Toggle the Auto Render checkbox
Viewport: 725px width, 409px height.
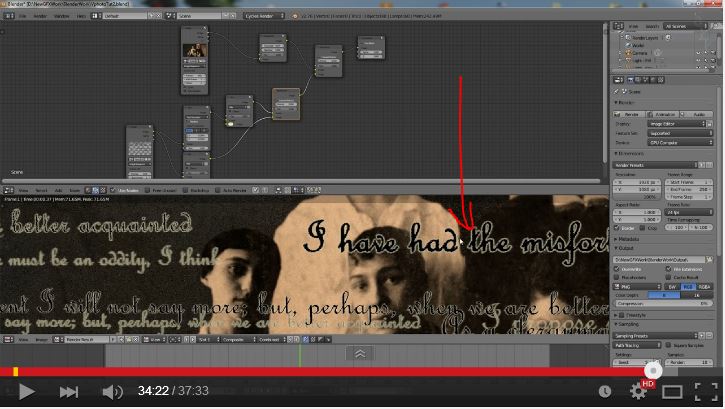tap(218, 190)
